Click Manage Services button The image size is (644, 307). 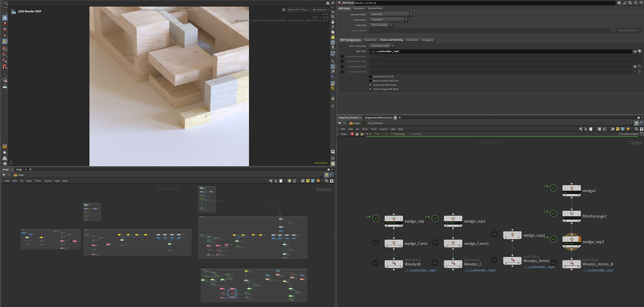pyautogui.click(x=628, y=30)
